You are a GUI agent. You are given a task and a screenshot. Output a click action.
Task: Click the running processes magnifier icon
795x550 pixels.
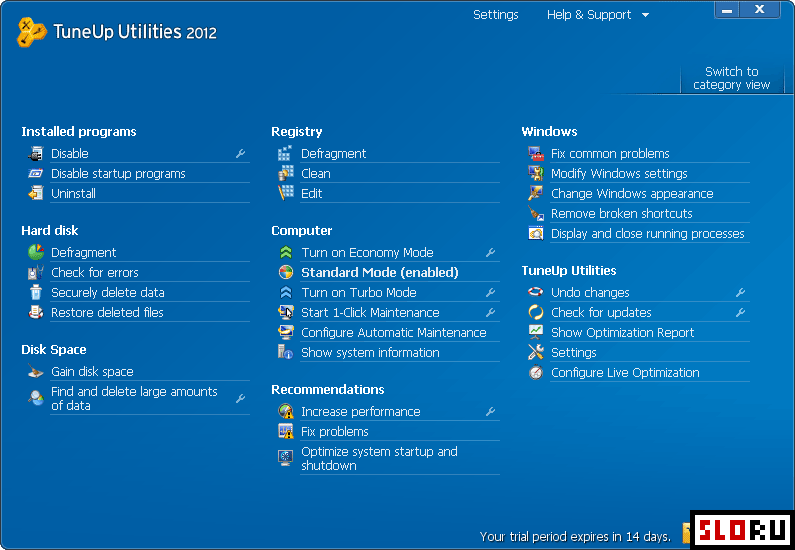(x=536, y=233)
